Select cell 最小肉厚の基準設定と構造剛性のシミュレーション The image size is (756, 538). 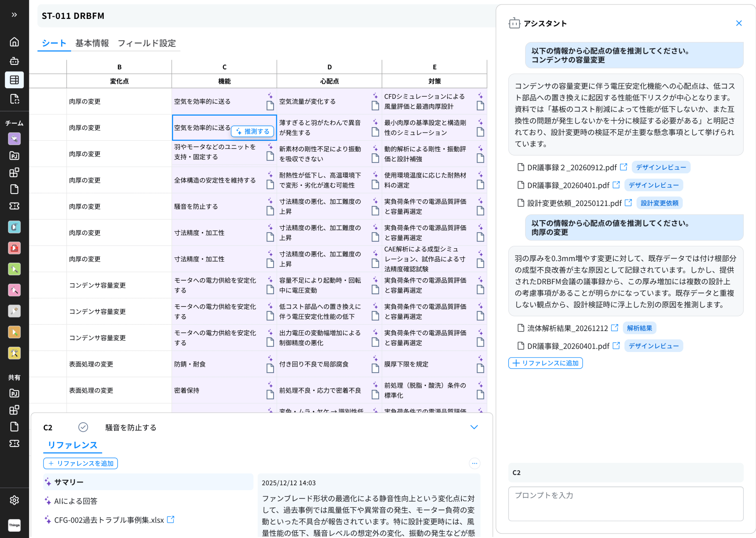click(434, 128)
